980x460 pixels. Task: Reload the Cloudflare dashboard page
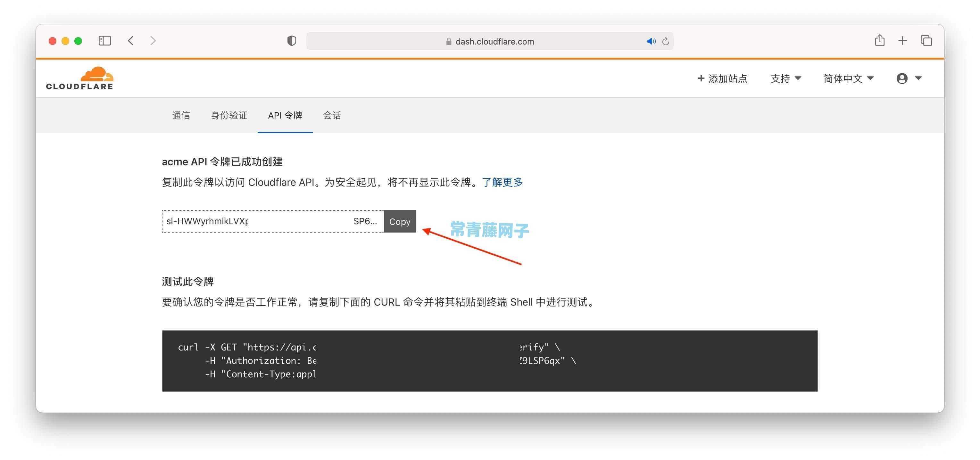665,41
